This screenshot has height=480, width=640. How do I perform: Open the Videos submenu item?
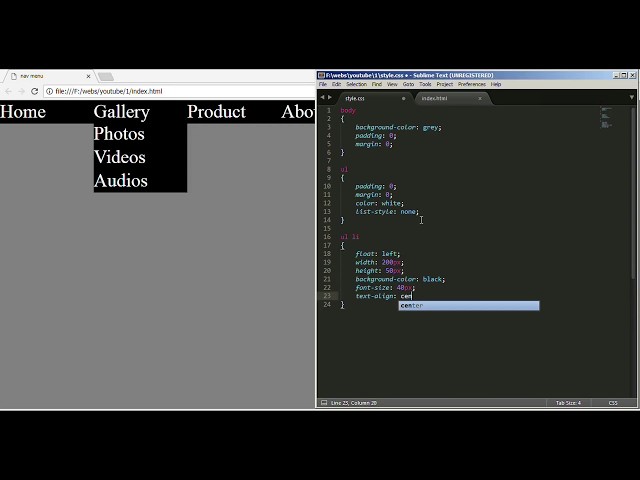pos(120,157)
